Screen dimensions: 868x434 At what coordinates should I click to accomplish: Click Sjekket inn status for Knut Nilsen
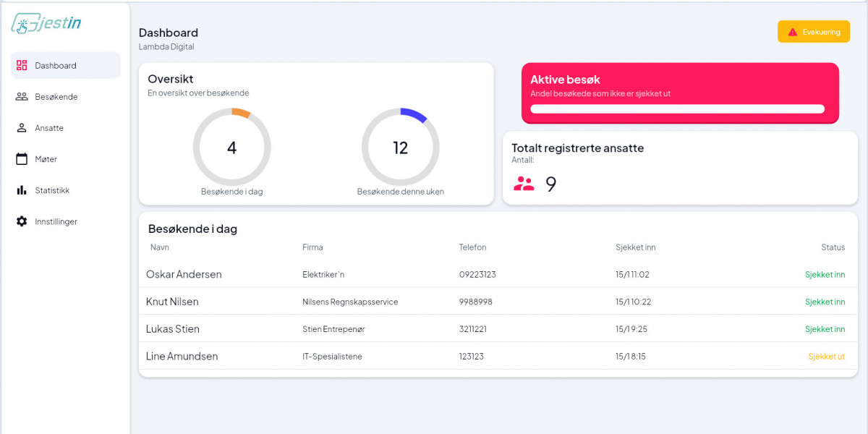coord(825,302)
